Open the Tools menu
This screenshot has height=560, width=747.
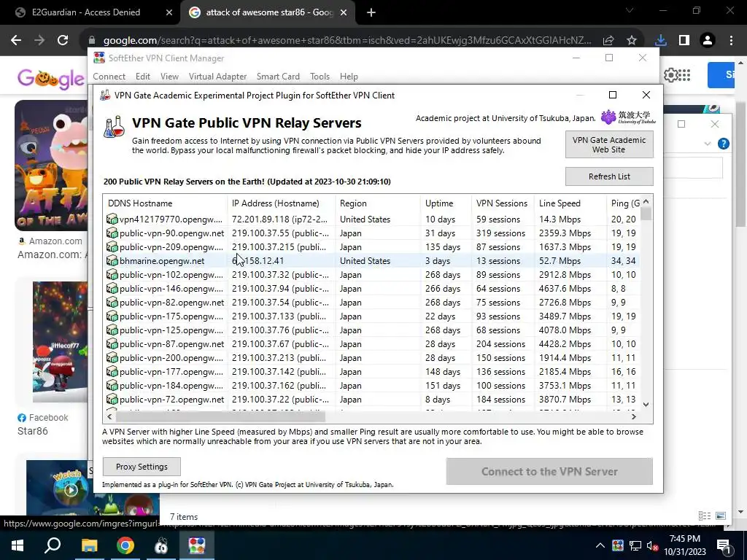[x=320, y=76]
